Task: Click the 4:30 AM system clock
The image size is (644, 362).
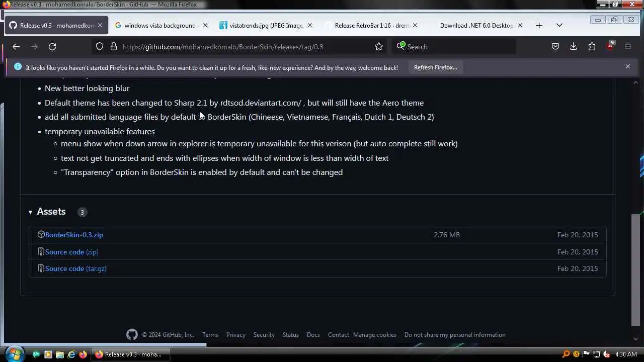Action: (x=626, y=354)
